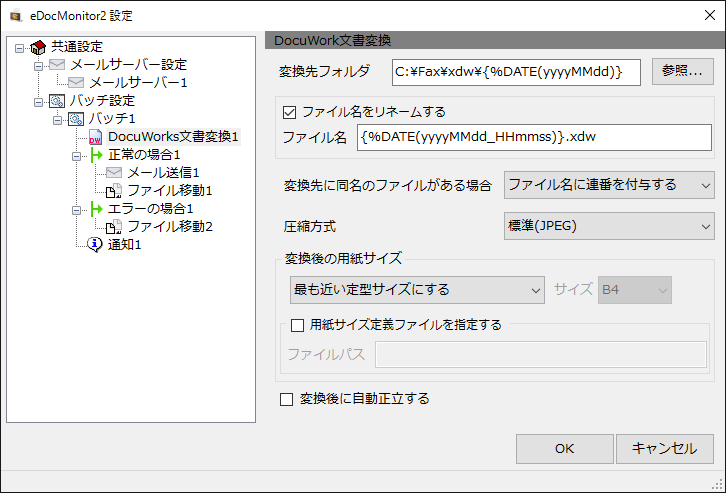
Task: Select メールサーバー設定 in the tree
Action: click(128, 64)
